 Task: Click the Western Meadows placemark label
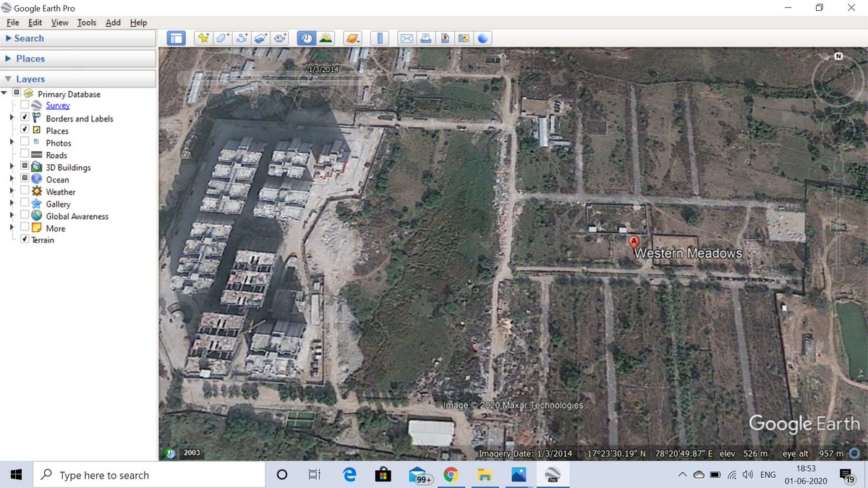point(688,253)
